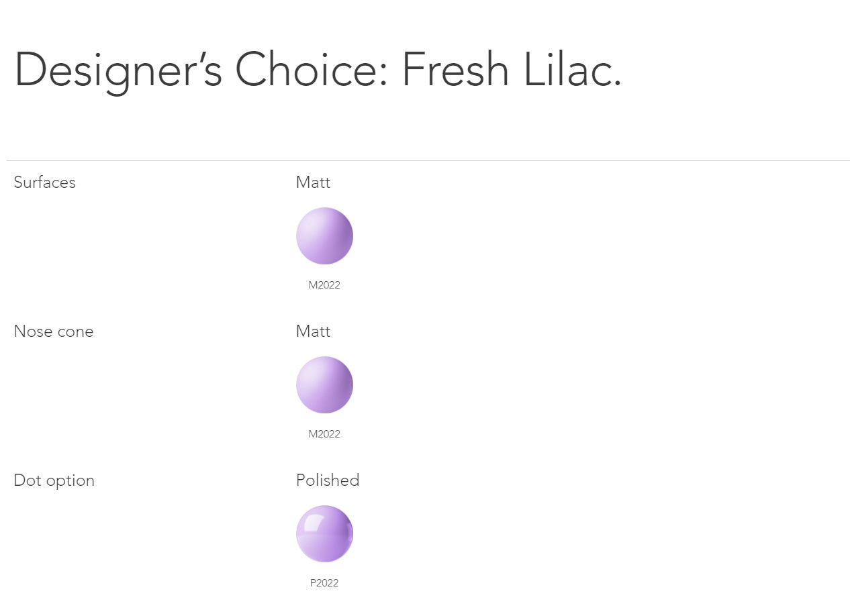Click the Polished finish label
This screenshot has width=850, height=616.
click(x=328, y=480)
